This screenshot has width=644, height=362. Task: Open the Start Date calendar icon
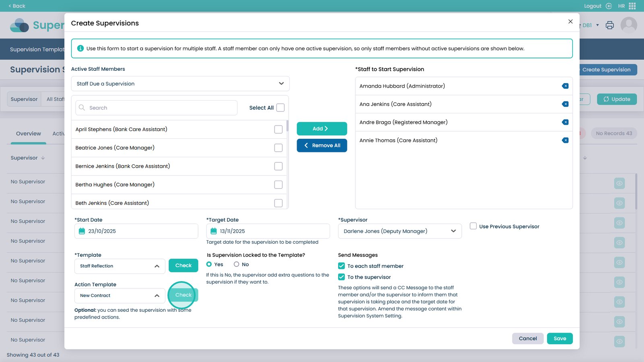pos(82,231)
